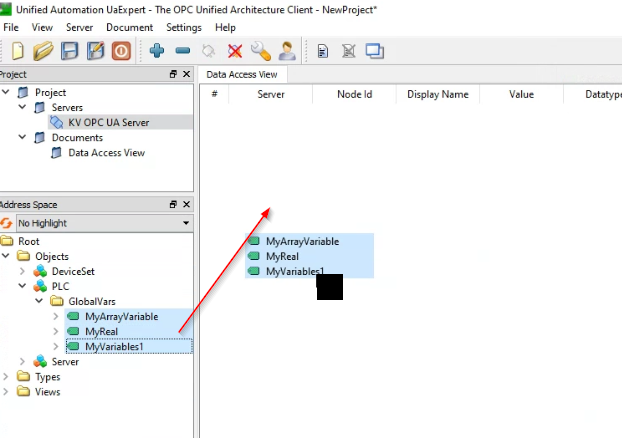
Task: Open the Document menu
Action: point(129,27)
